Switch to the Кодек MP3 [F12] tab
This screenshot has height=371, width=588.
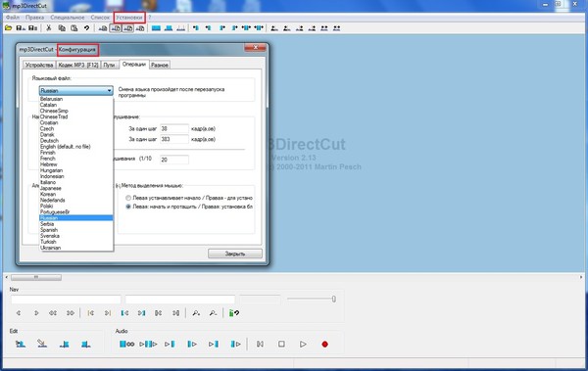(x=78, y=65)
